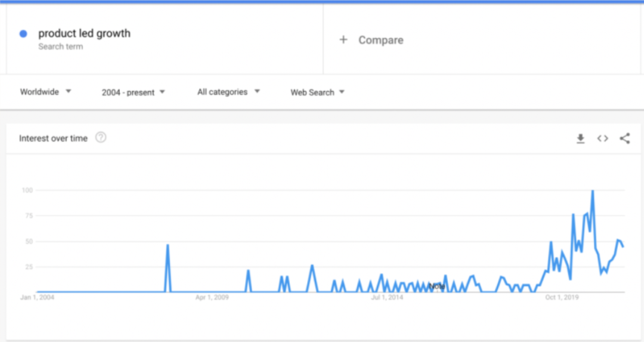
Task: Expand the All categories dropdown
Action: coord(228,92)
